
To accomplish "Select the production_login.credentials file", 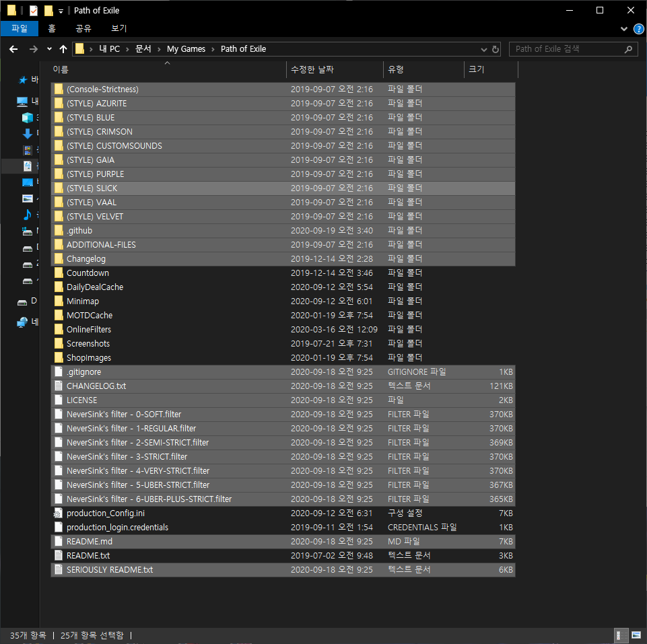I will (283, 528).
